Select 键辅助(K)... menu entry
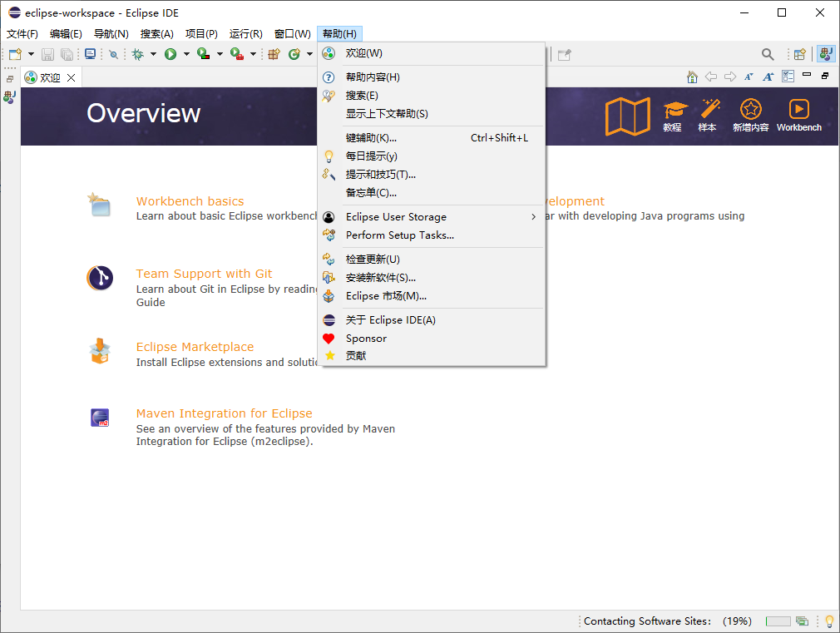 (x=432, y=138)
